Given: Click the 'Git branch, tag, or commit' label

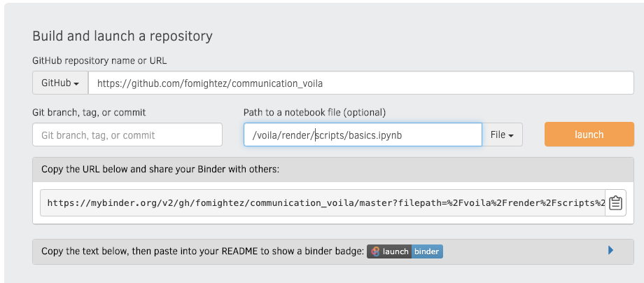Looking at the screenshot, I should (89, 112).
